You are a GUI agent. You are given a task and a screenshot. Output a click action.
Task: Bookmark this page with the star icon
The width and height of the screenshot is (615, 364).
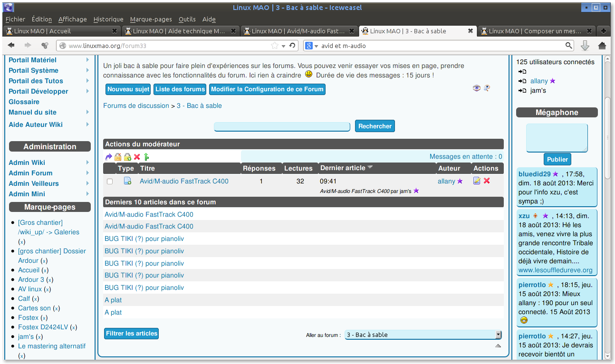pyautogui.click(x=275, y=46)
